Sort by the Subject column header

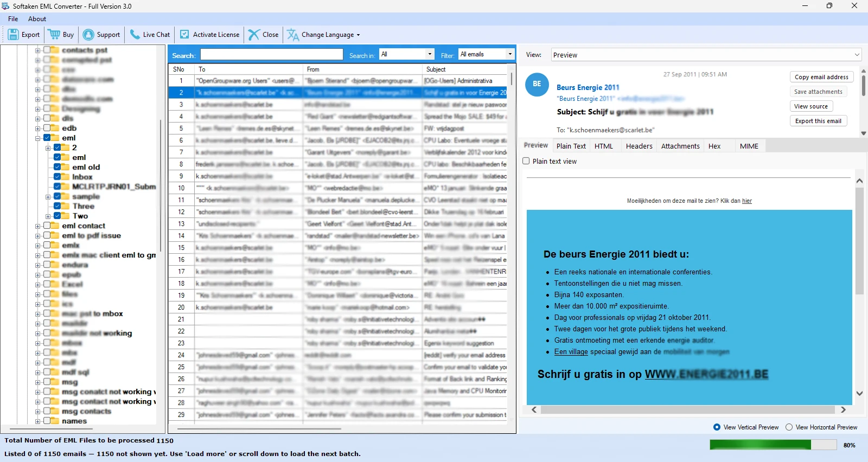[x=465, y=69]
